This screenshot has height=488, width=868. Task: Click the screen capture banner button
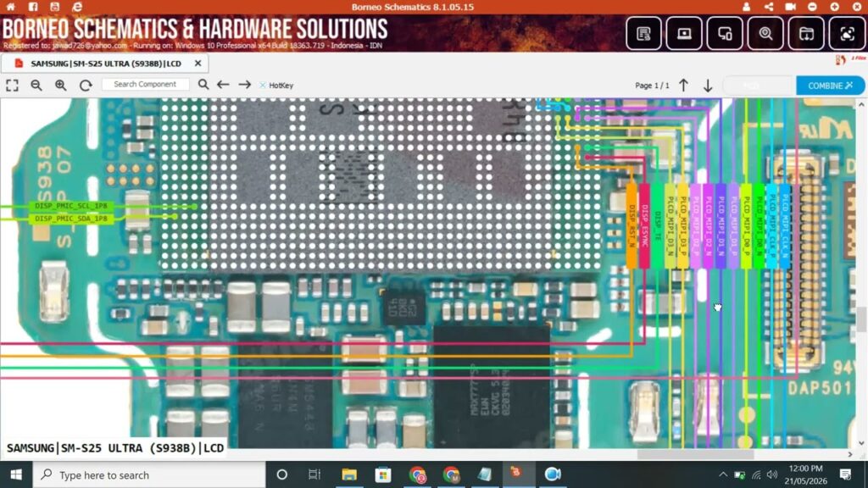847,34
